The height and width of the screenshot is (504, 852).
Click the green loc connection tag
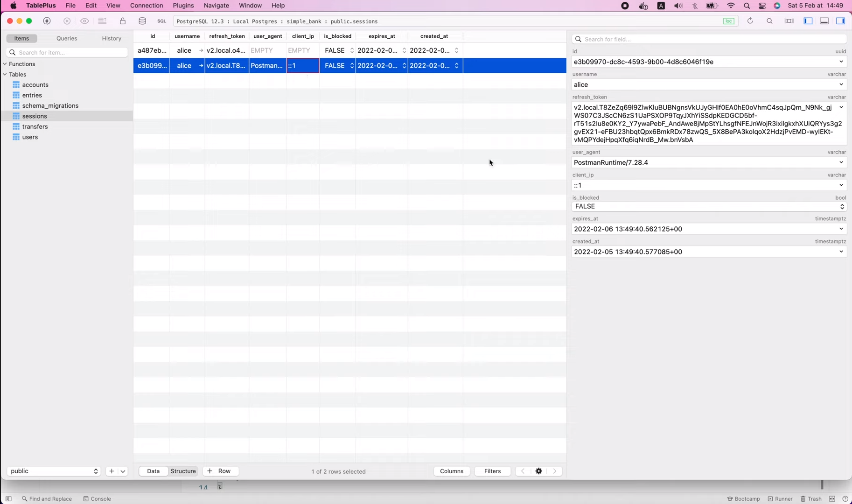728,21
